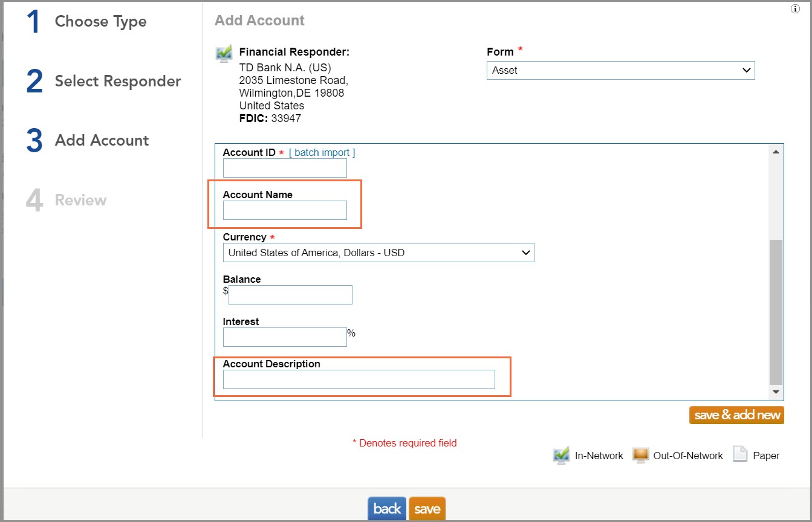Click the Financial Responder in-network icon
This screenshot has width=812, height=522.
coord(224,54)
